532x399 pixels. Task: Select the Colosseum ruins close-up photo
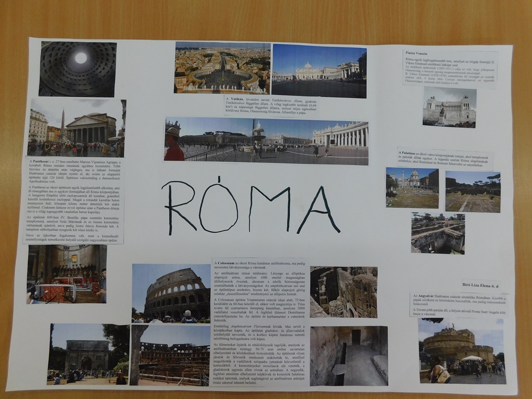343,292
